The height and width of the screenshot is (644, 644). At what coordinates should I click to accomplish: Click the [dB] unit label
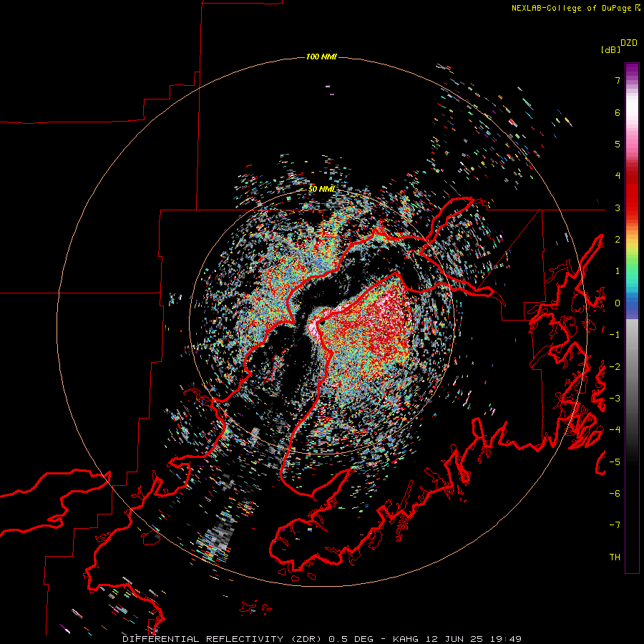point(611,49)
